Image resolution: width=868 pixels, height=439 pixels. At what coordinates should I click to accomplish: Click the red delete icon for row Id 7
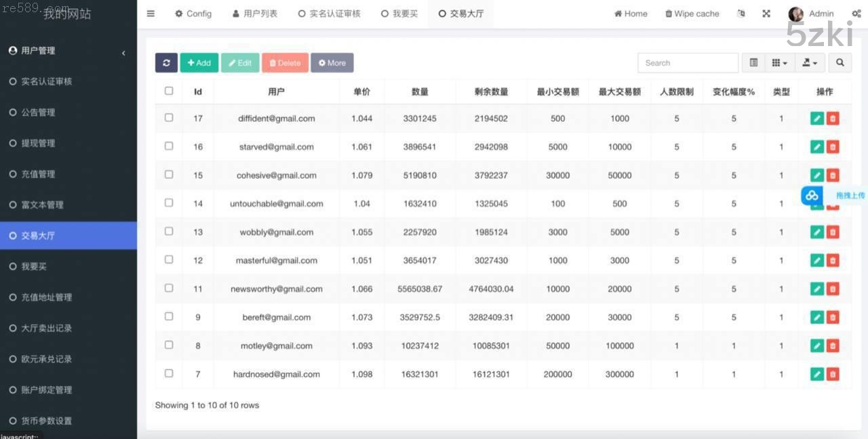click(833, 374)
